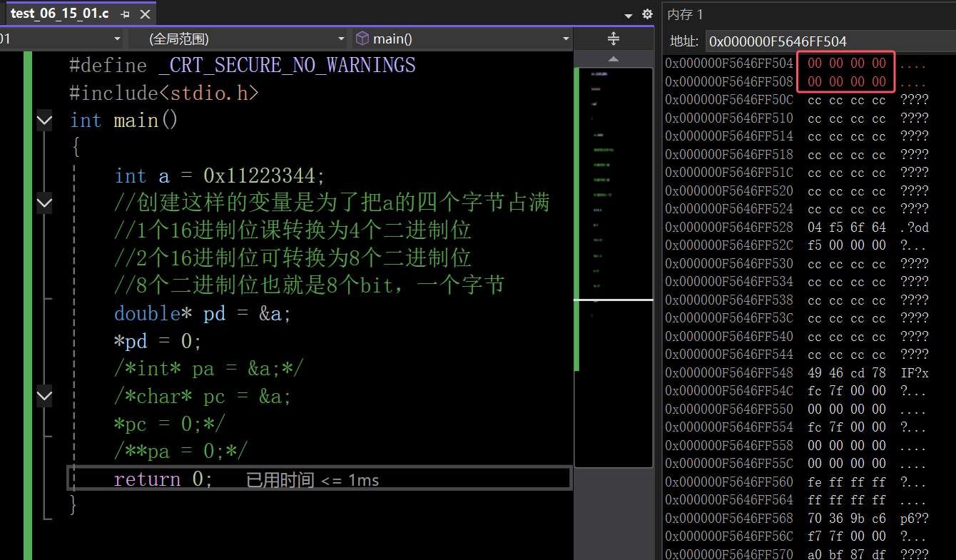Collapse the Chinese comment block fold toggle

44,203
